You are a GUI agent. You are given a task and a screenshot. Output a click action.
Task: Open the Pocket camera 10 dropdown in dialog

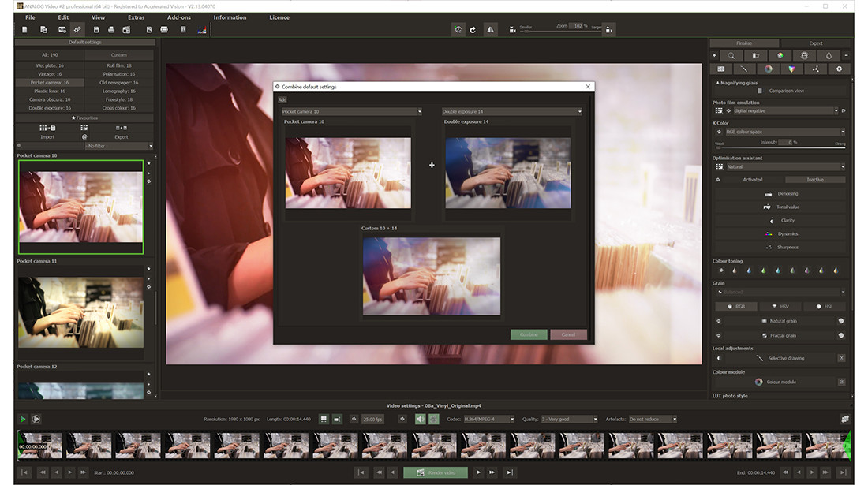click(x=352, y=112)
